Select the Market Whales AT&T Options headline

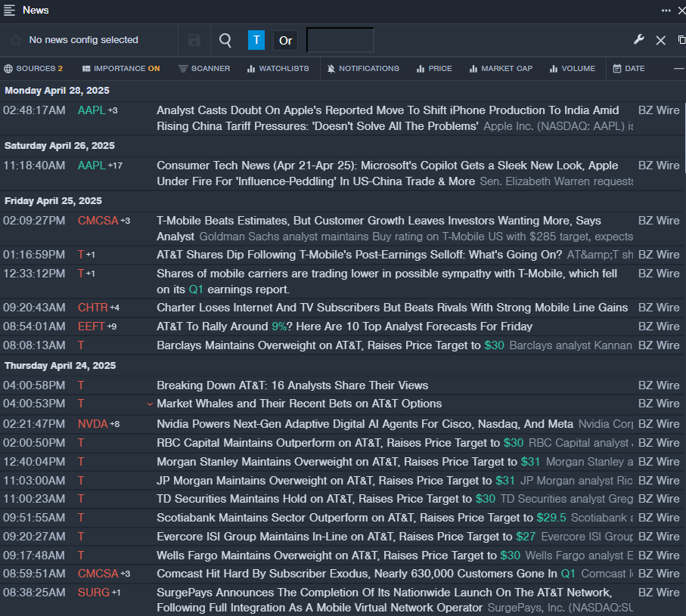tap(300, 404)
